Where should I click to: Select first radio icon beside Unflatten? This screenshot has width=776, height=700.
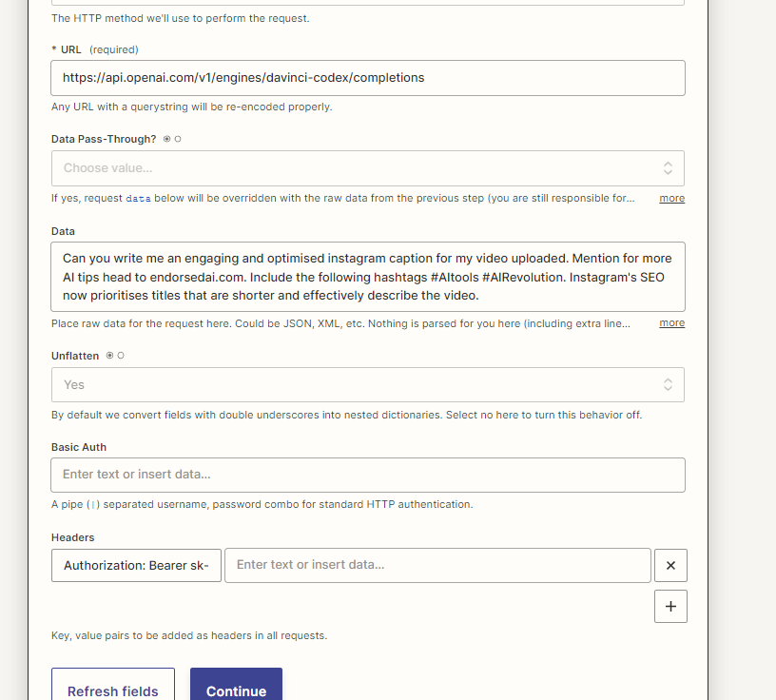(x=110, y=356)
